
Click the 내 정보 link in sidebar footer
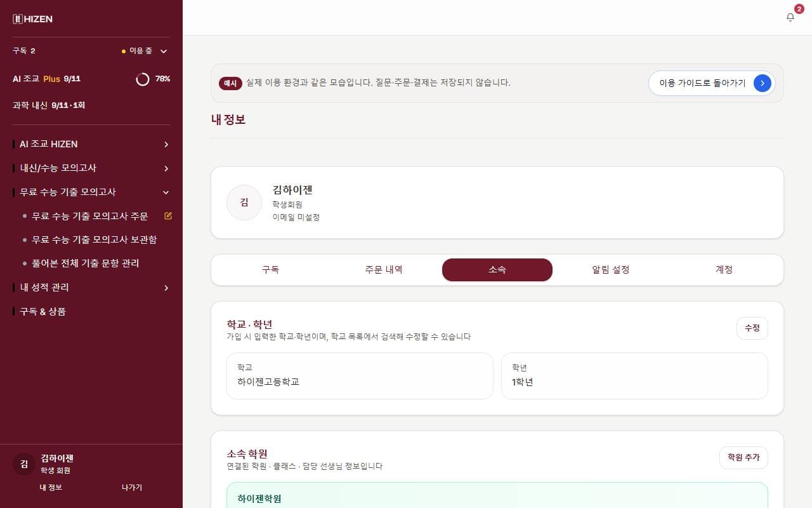click(51, 488)
